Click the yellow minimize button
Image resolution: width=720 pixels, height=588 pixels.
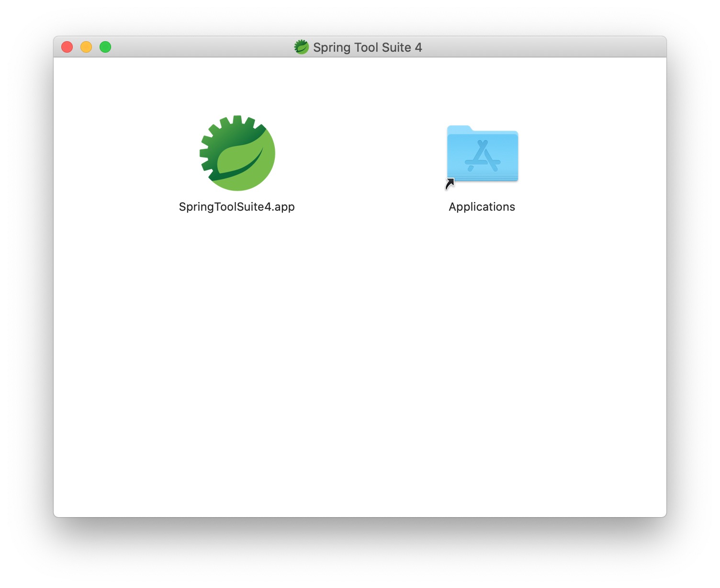pos(86,46)
